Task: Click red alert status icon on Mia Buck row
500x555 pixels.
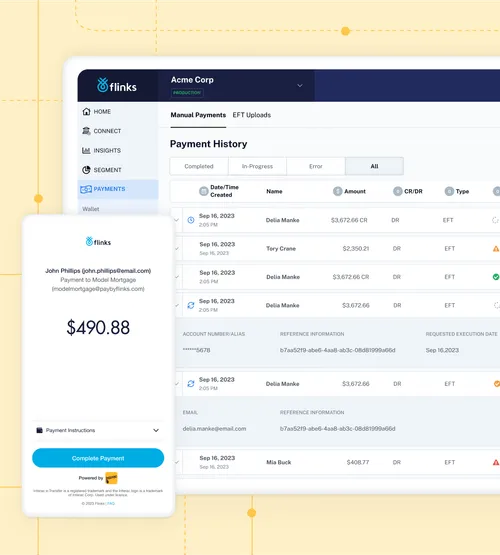Action: point(496,462)
